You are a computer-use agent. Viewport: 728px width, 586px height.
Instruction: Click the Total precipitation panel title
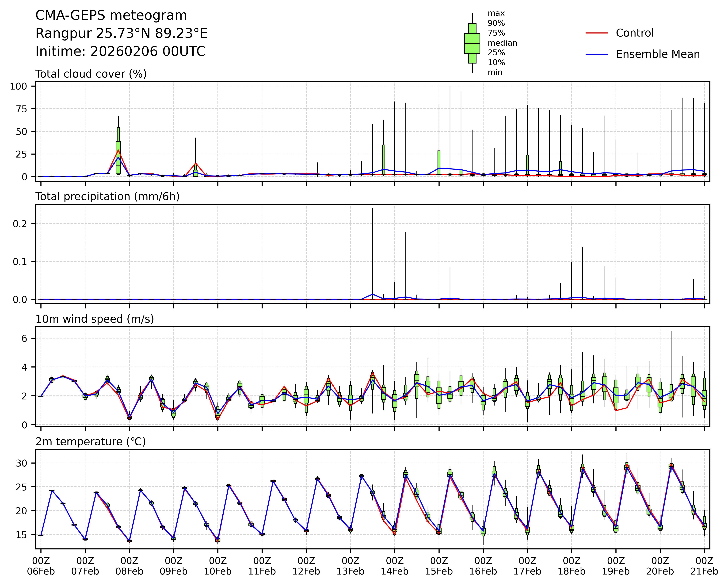coord(107,196)
